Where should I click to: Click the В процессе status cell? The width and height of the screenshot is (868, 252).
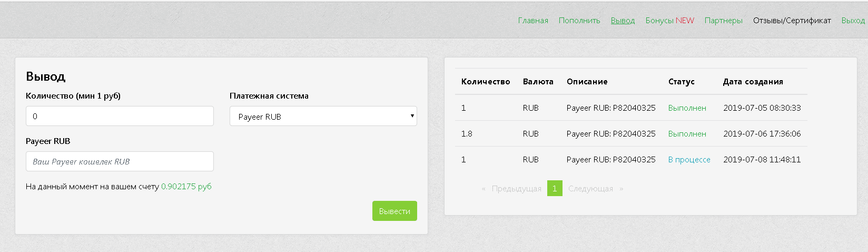[689, 160]
